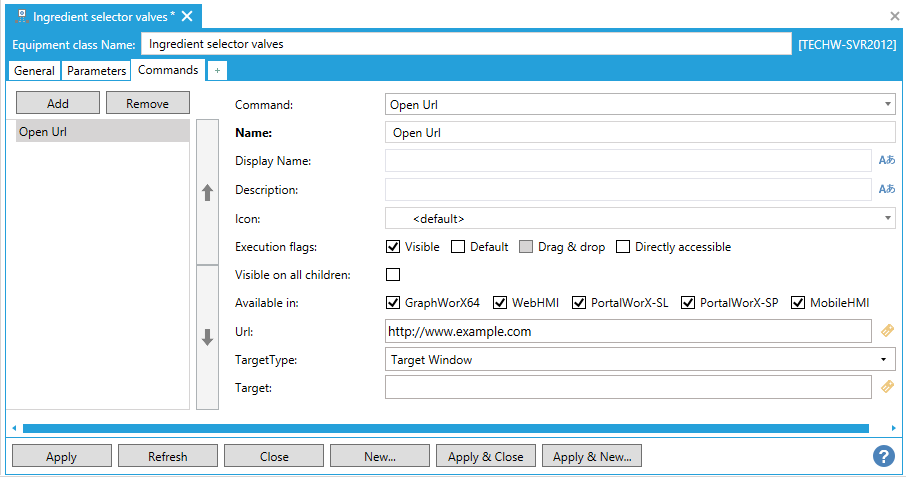Click the tag icon beside Url field
This screenshot has height=479, width=906.
click(x=886, y=330)
